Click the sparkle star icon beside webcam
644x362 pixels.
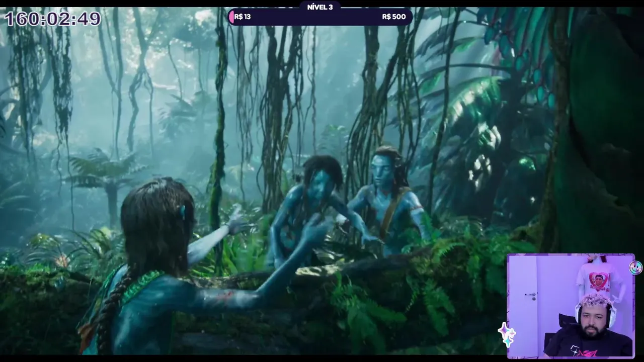[x=507, y=334]
